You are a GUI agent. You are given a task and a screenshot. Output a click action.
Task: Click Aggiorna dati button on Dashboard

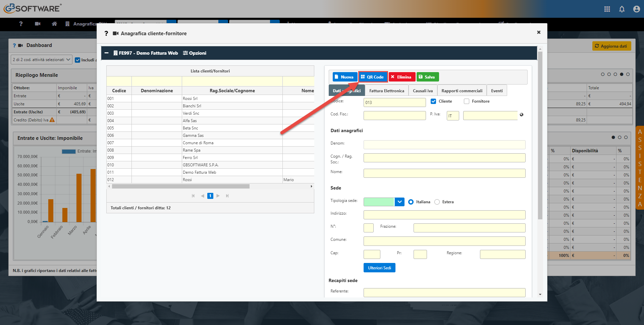point(611,46)
